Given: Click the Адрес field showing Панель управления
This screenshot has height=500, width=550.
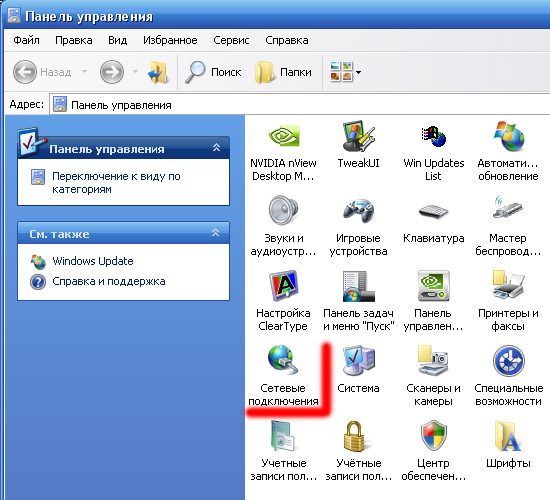Looking at the screenshot, I should click(x=300, y=105).
